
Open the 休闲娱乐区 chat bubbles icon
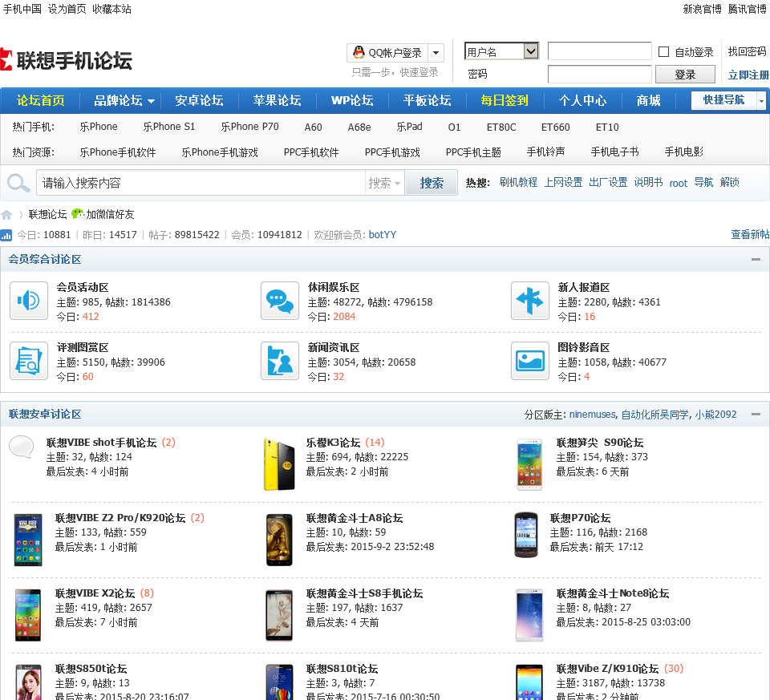[280, 301]
